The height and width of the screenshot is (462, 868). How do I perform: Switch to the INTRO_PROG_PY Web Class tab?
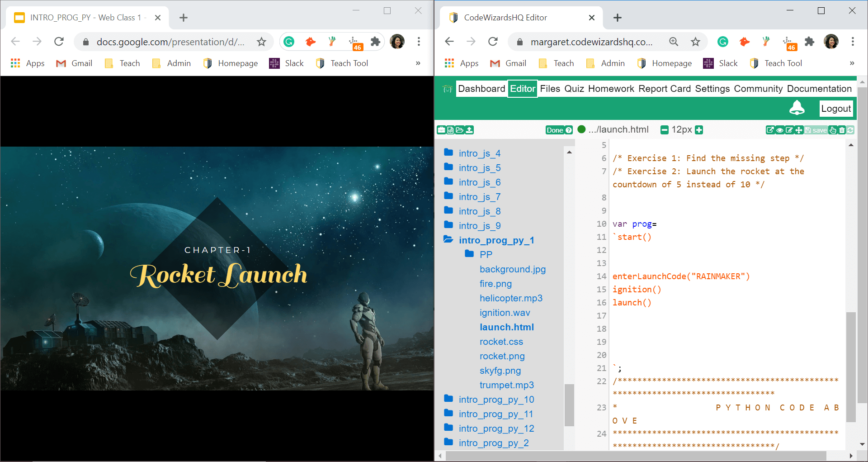tap(86, 18)
